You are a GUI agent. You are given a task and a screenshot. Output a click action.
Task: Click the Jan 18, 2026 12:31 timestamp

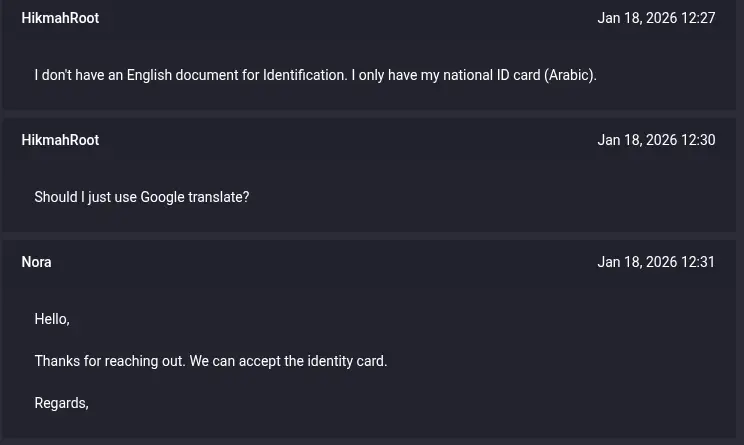[x=656, y=262]
